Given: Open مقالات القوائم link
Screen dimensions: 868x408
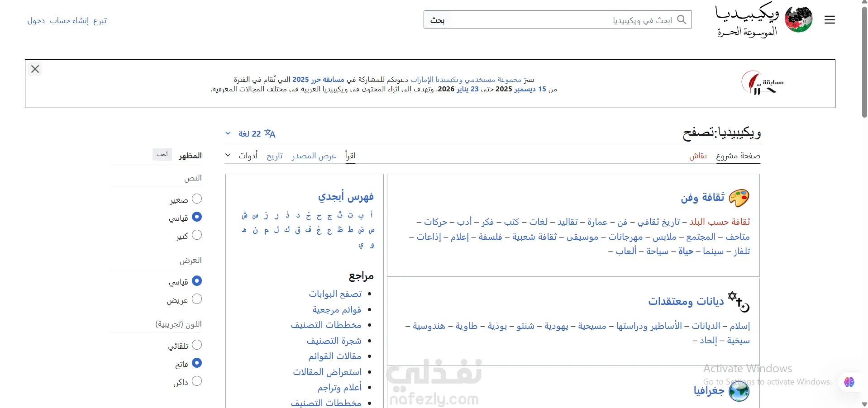Looking at the screenshot, I should pyautogui.click(x=335, y=356).
